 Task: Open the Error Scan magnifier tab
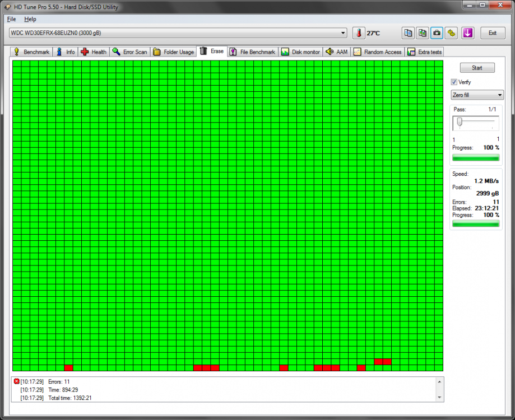point(130,52)
